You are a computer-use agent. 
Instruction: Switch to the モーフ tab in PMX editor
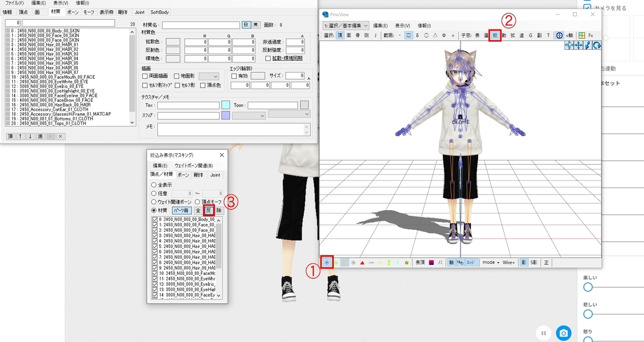coord(89,11)
